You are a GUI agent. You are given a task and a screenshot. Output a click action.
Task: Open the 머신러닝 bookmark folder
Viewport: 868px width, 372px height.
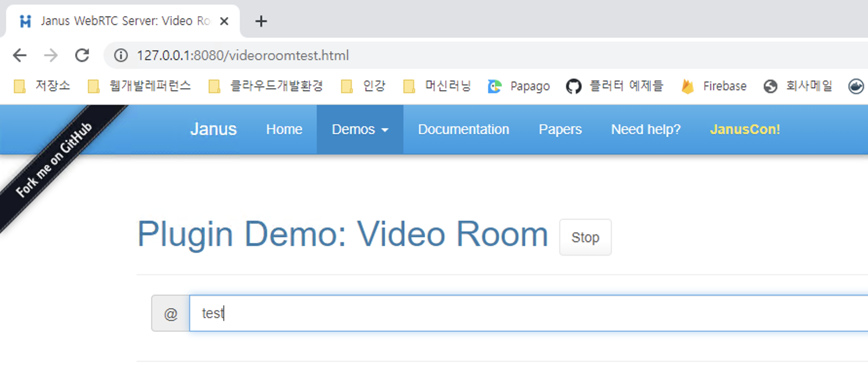(437, 86)
